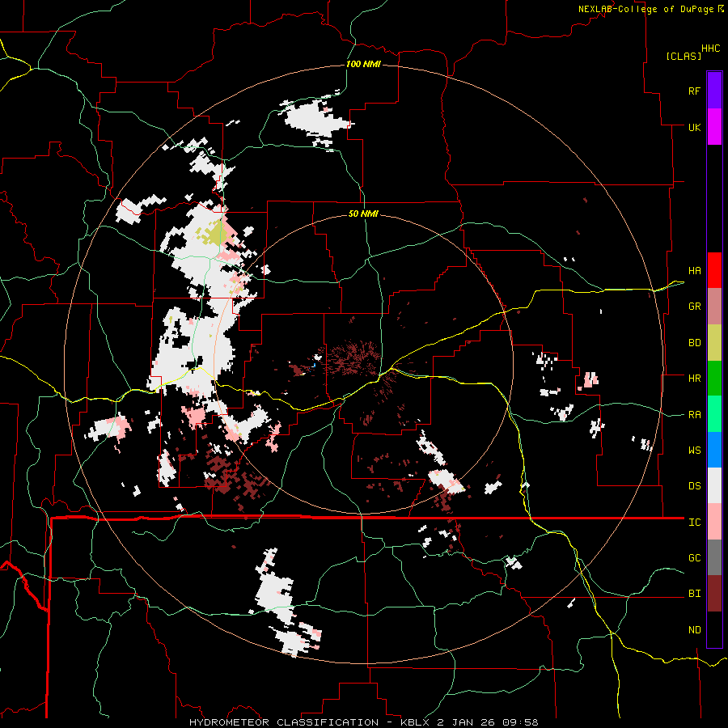
Task: Click the 100 NMI range ring label
Action: pos(363,64)
